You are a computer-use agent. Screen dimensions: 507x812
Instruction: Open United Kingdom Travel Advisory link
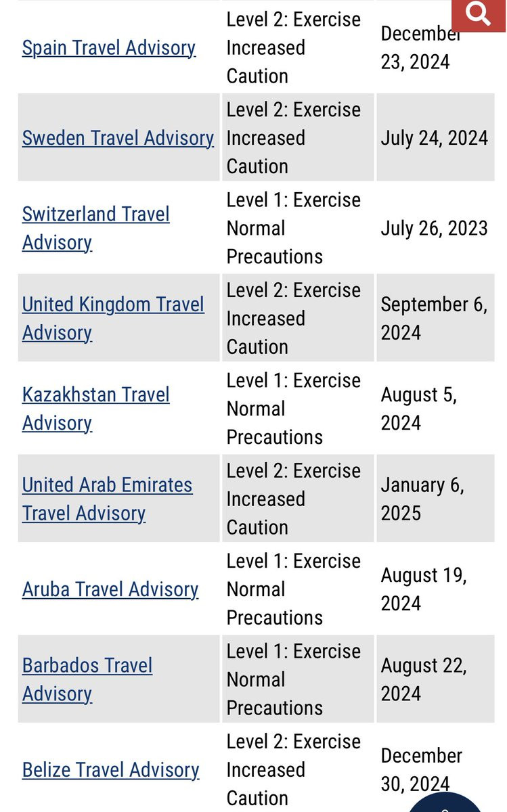[113, 318]
